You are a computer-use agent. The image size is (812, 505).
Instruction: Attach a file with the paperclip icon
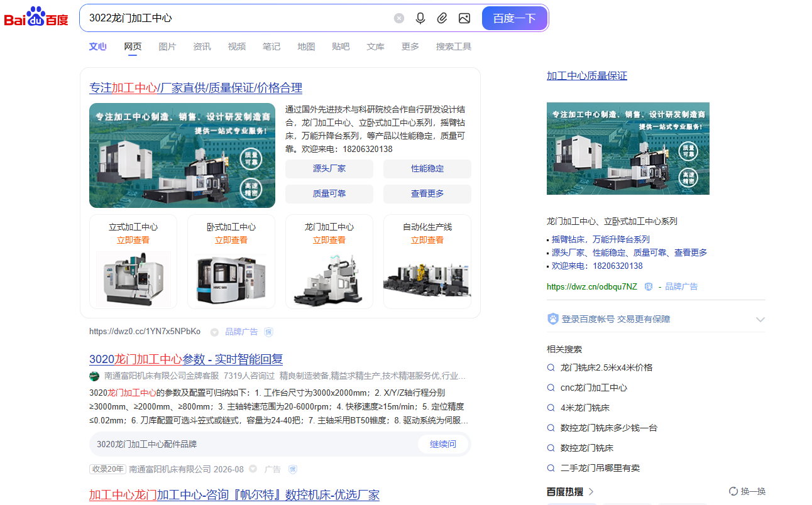tap(442, 18)
